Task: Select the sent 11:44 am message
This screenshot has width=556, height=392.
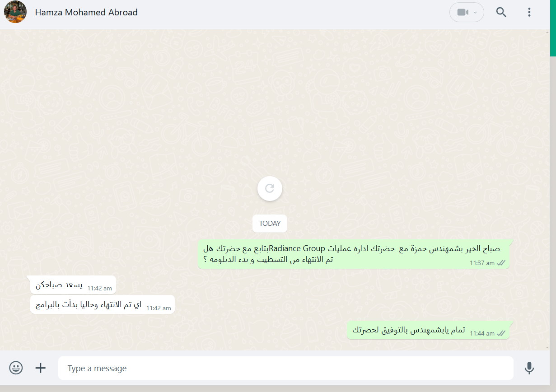Action: [x=428, y=330]
